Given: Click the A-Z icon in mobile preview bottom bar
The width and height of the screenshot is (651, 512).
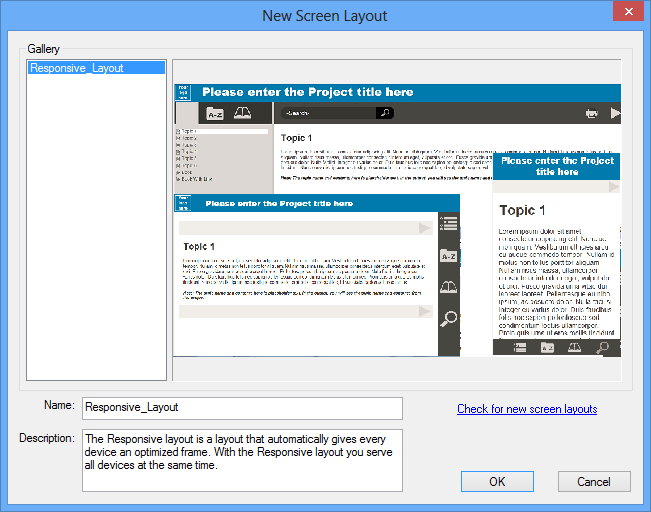Looking at the screenshot, I should 547,347.
